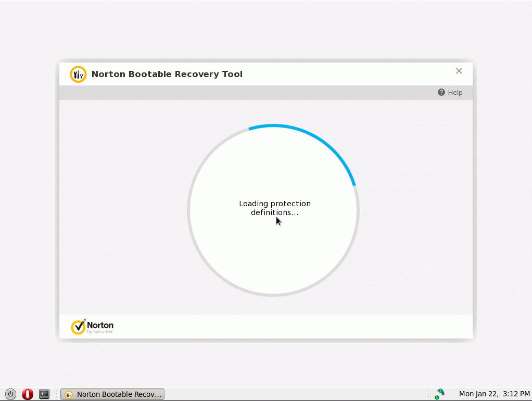
Task: Click the Norton Bootable Recovery Tool title text
Action: [x=167, y=74]
